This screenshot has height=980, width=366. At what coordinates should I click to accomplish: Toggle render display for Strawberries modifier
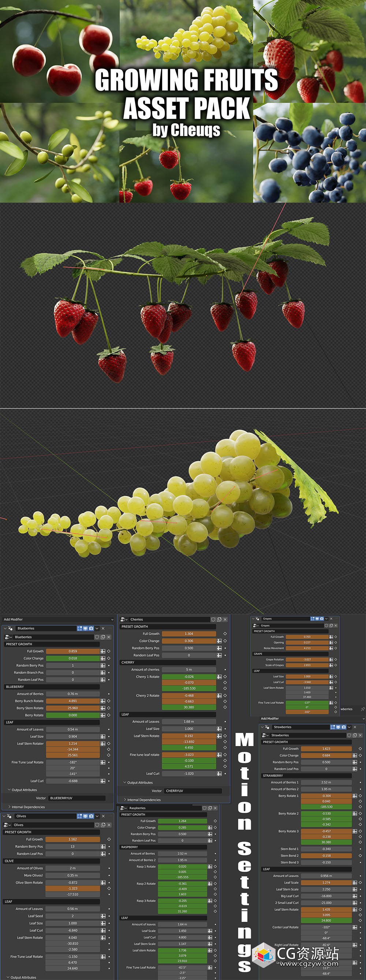pyautogui.click(x=344, y=727)
